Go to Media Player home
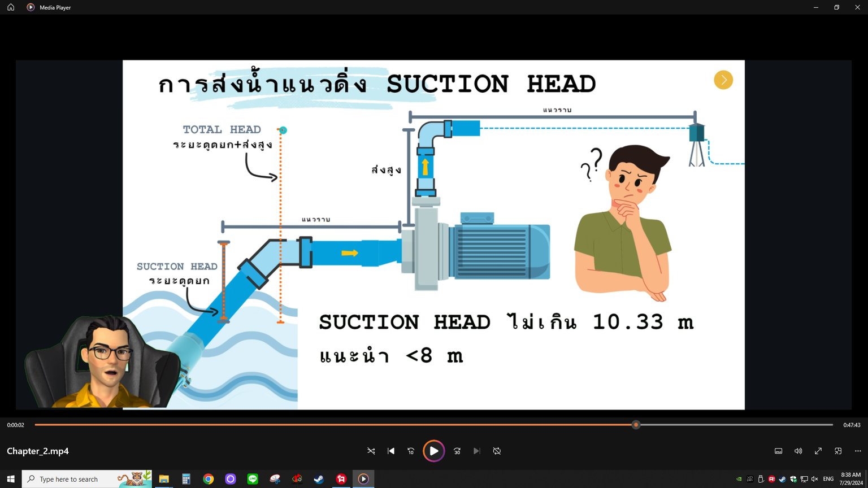The height and width of the screenshot is (488, 868). pos(11,7)
